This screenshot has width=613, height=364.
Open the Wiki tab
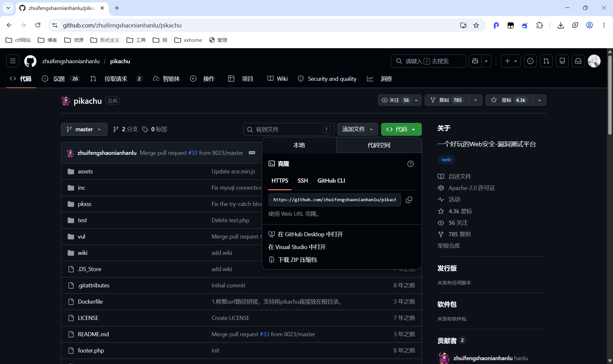(277, 79)
